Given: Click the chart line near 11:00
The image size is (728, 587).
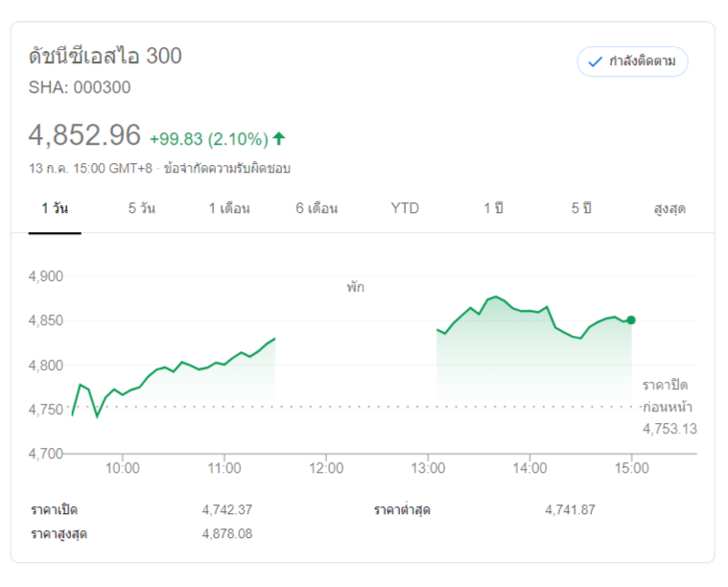Looking at the screenshot, I should [x=223, y=364].
